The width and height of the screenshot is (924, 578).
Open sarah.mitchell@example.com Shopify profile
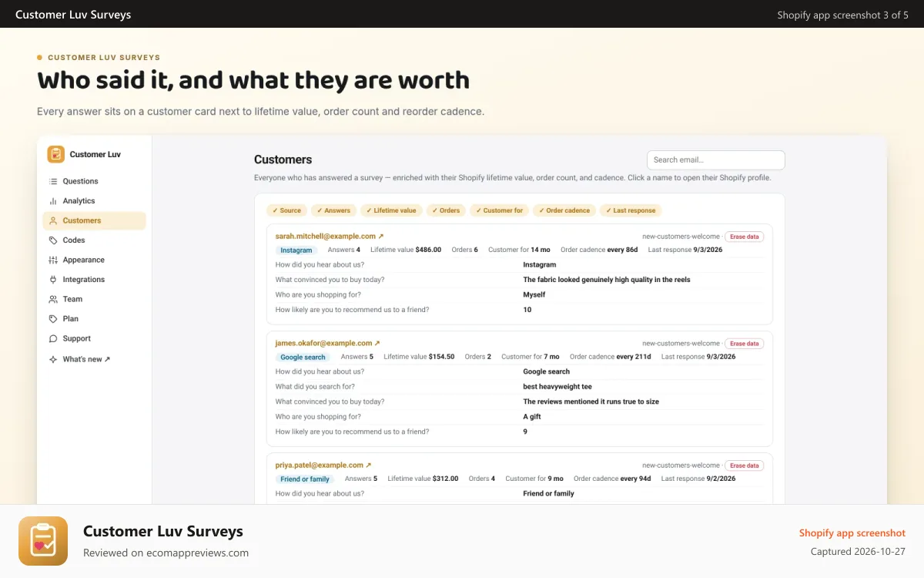coord(330,237)
